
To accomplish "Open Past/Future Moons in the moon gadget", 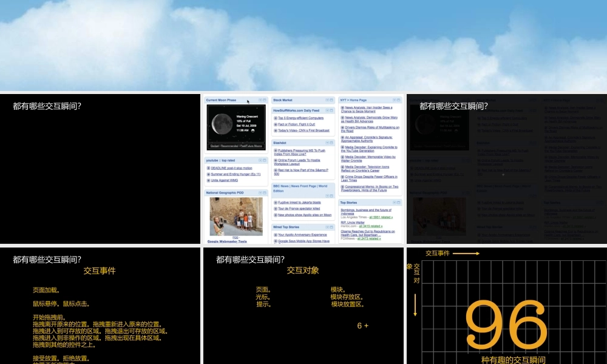I will (x=253, y=146).
